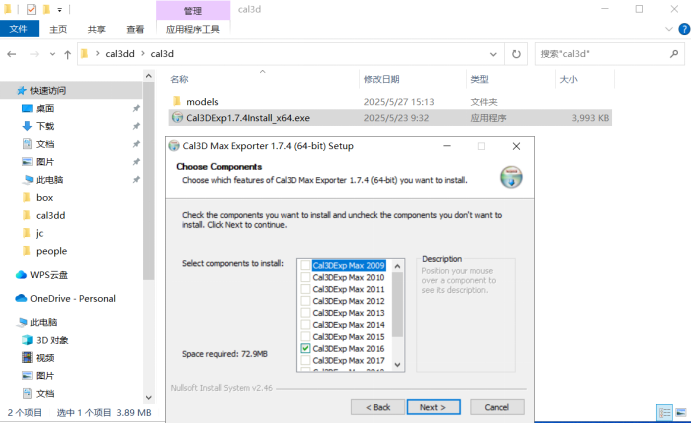Open Explorer help icon
The width and height of the screenshot is (692, 424).
tap(684, 29)
